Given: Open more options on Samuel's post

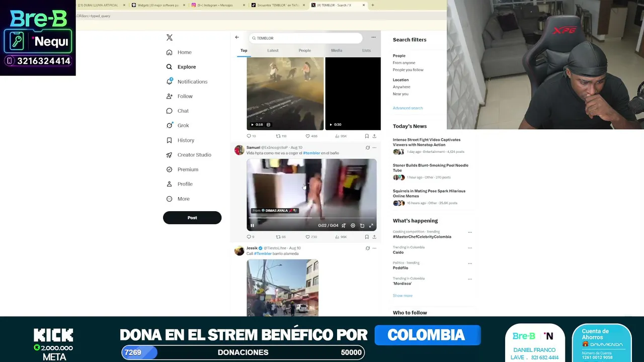Looking at the screenshot, I should [x=374, y=148].
